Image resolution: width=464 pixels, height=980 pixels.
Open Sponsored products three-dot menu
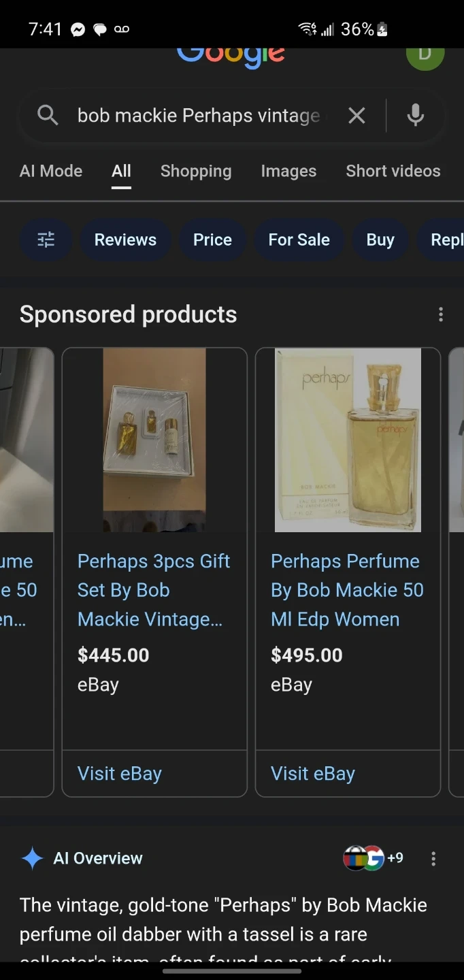[x=441, y=314]
